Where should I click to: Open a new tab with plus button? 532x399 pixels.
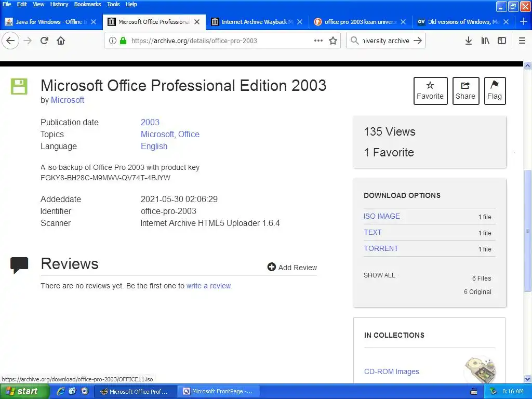(524, 22)
